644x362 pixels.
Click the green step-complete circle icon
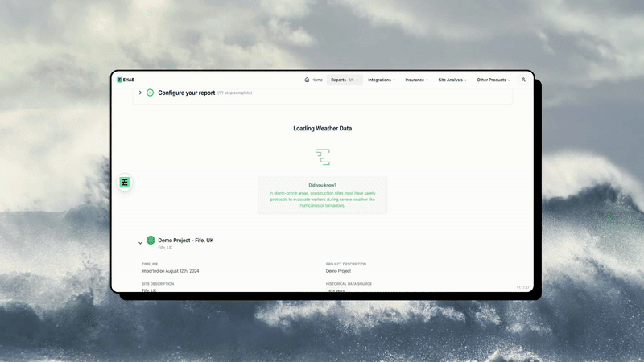pos(151,93)
